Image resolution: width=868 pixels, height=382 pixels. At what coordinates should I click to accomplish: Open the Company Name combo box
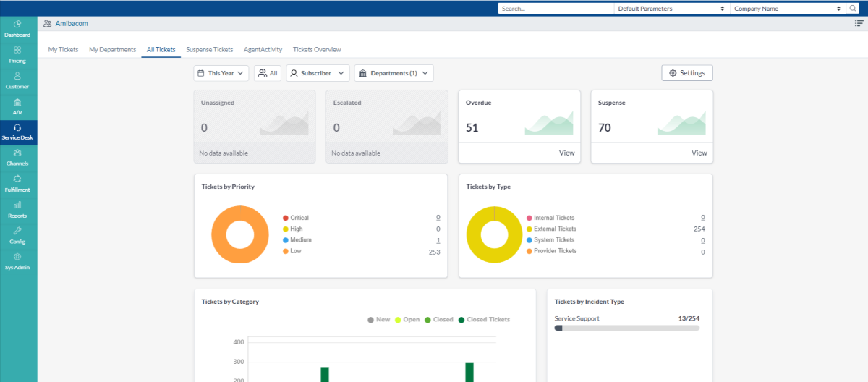788,9
